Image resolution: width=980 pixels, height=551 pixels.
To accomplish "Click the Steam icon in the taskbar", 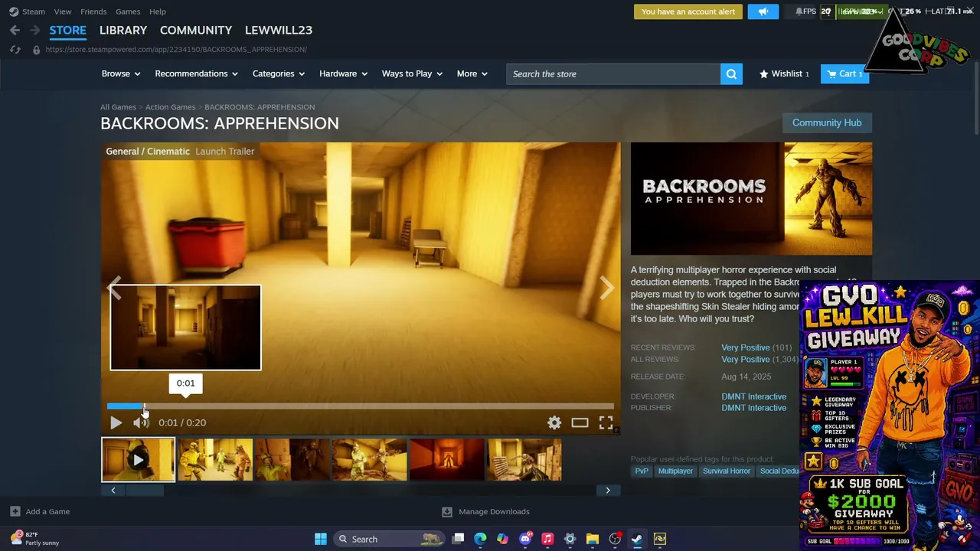I will 637,539.
